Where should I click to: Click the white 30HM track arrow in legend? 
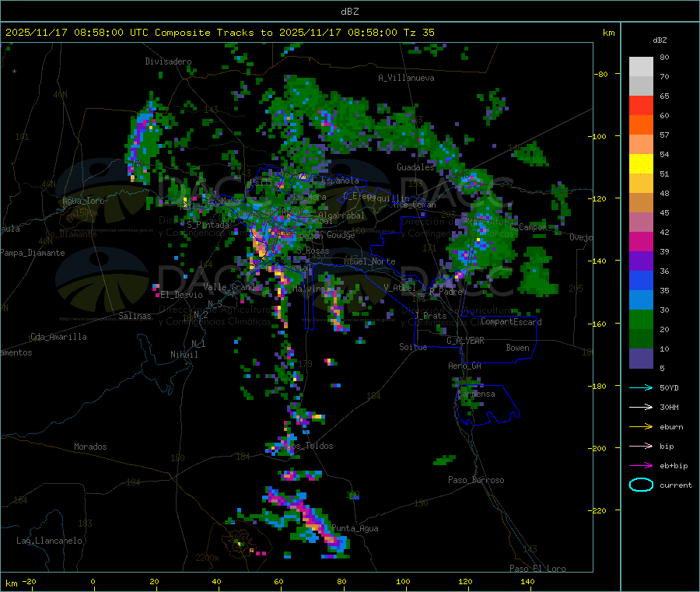[641, 407]
